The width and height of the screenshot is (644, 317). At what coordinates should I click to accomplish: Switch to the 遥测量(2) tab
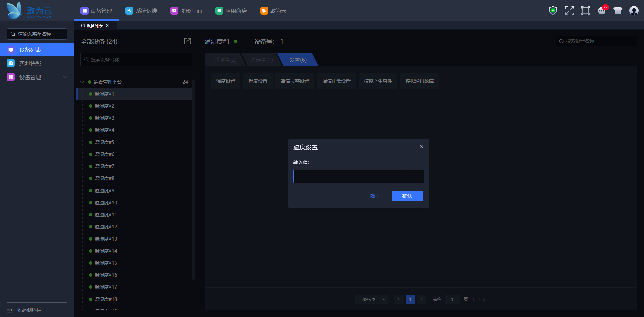click(225, 60)
